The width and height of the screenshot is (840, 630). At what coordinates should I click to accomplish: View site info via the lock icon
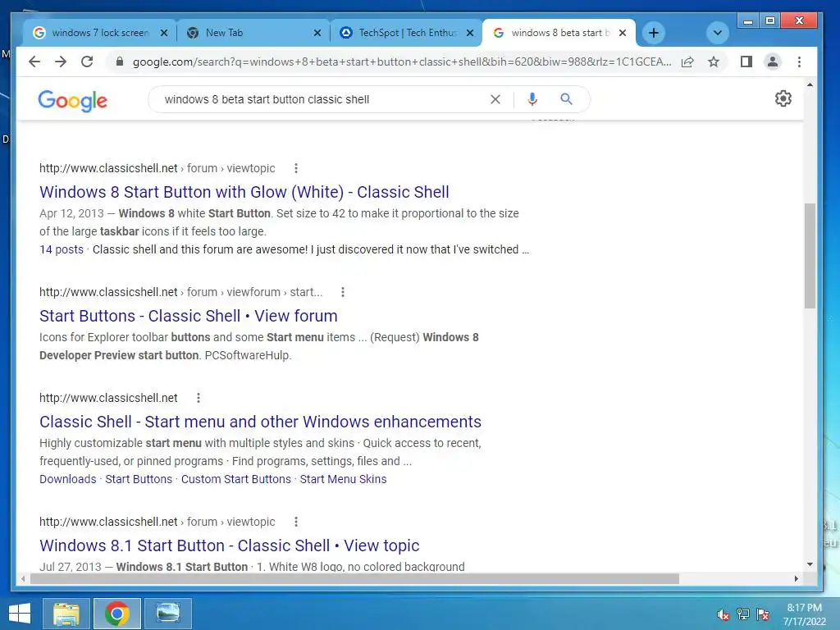pyautogui.click(x=120, y=62)
